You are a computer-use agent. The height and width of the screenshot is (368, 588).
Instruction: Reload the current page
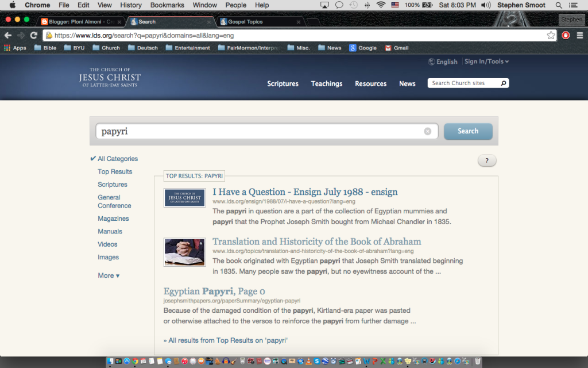(x=34, y=35)
